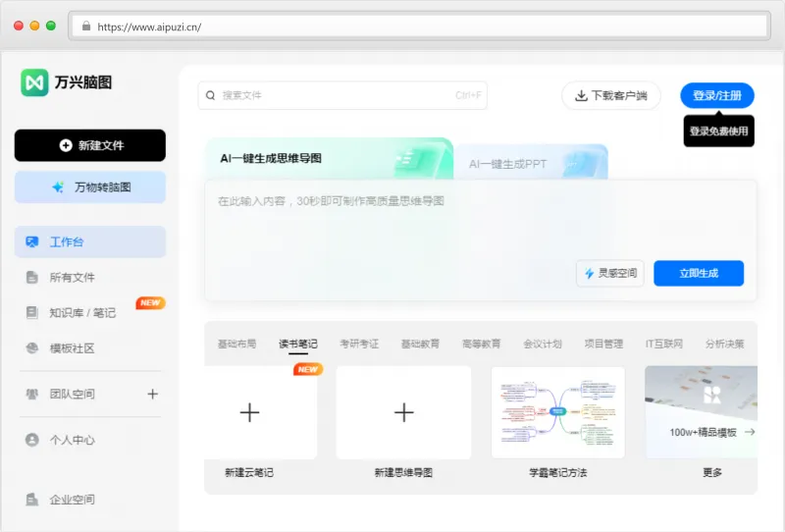Screen dimensions: 785x532
Task: Switch to AI一键生成PPT tab
Action: point(531,163)
